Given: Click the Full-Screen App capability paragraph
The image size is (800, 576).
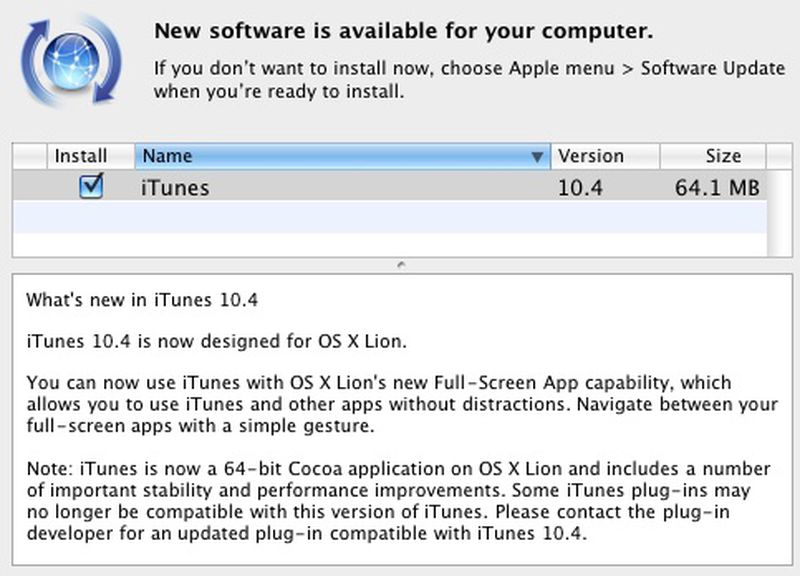Looking at the screenshot, I should pyautogui.click(x=400, y=404).
